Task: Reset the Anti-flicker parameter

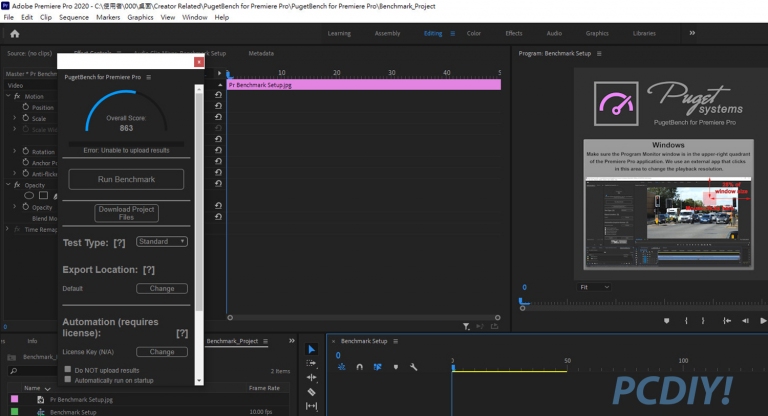Action: tap(218, 172)
